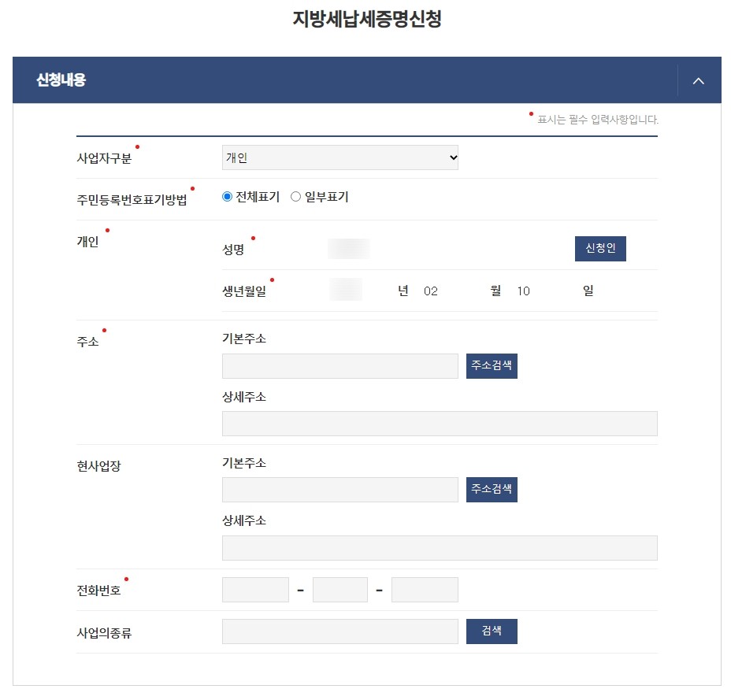Click the last 전화번호 input box
Image resolution: width=731 pixels, height=700 pixels.
point(425,590)
